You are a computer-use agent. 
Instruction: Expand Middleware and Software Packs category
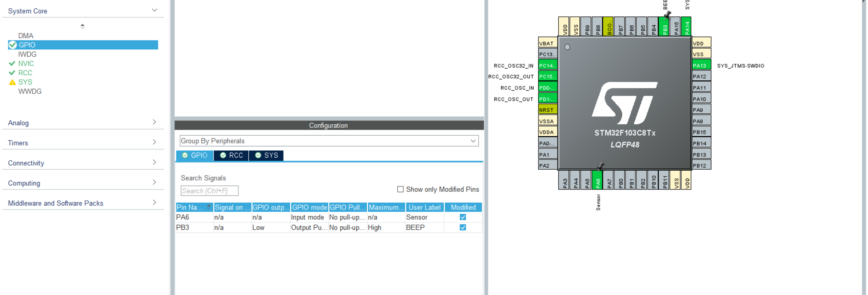(154, 203)
